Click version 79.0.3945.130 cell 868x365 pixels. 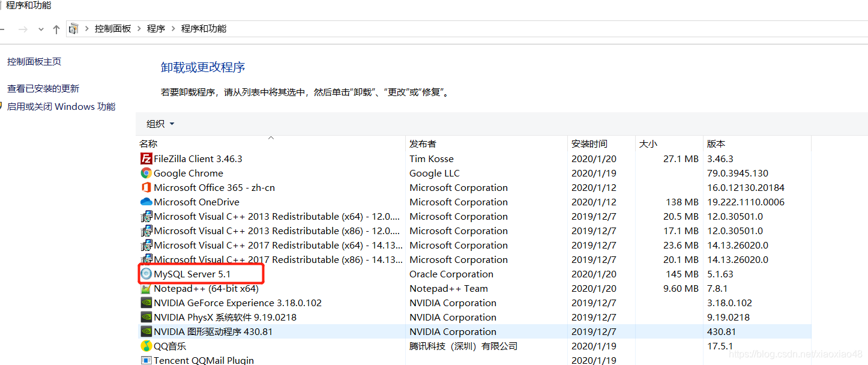(738, 173)
